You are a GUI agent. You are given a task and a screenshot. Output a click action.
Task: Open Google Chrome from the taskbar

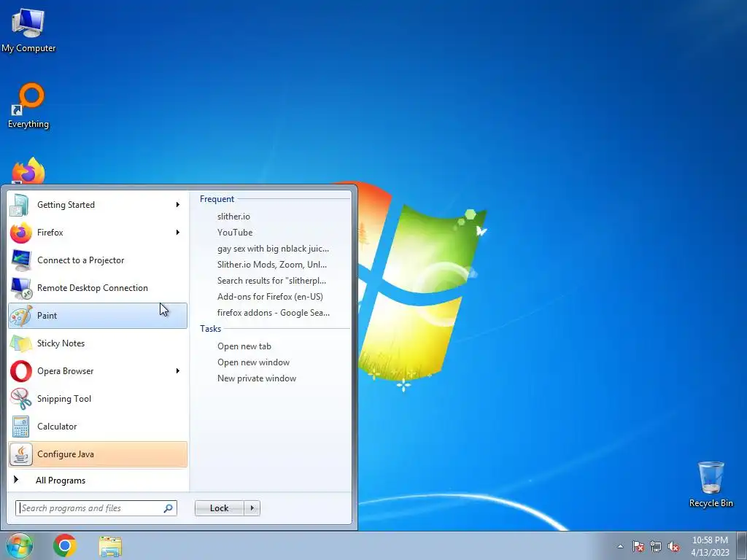[65, 545]
